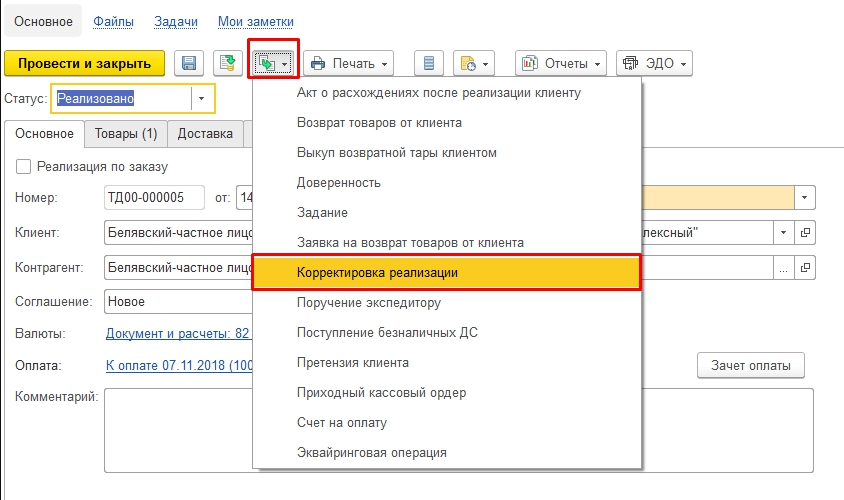The width and height of the screenshot is (844, 500).
Task: Click the open-form icon next to Клиент field
Action: (805, 233)
